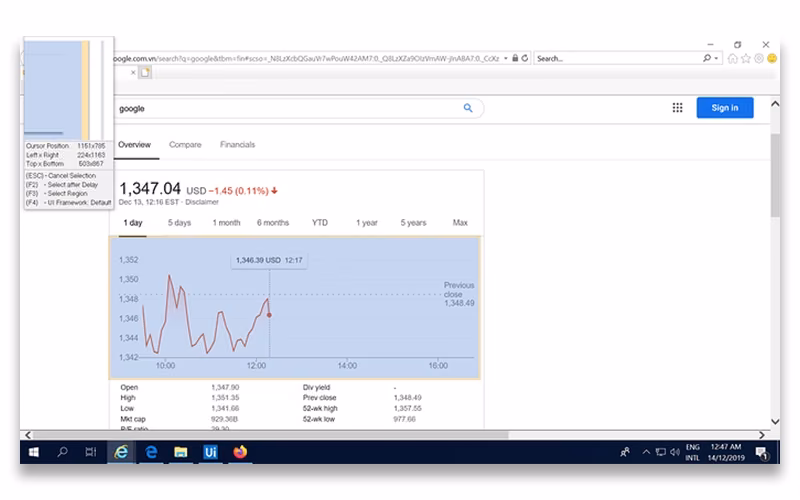Switch to the Compare tab
This screenshot has height=500, width=800.
(x=185, y=144)
